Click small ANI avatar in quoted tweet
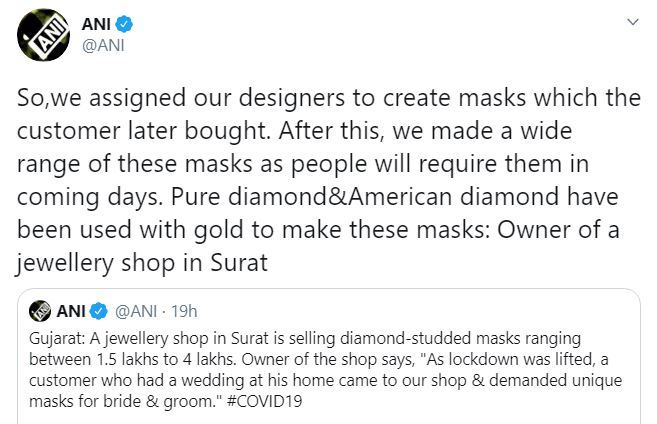This screenshot has width=657, height=424. (40, 311)
